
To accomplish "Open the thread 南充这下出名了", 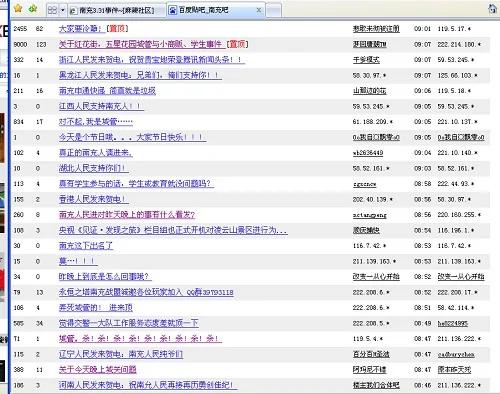I will [x=86, y=246].
